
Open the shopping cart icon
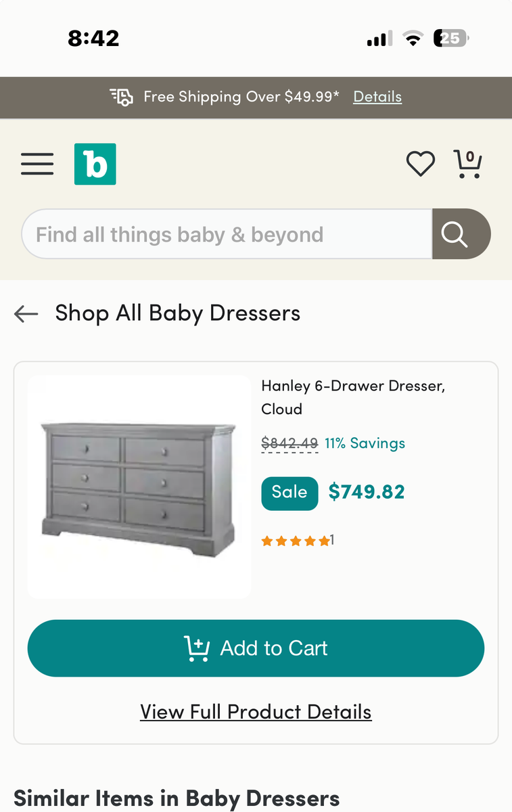[467, 164]
